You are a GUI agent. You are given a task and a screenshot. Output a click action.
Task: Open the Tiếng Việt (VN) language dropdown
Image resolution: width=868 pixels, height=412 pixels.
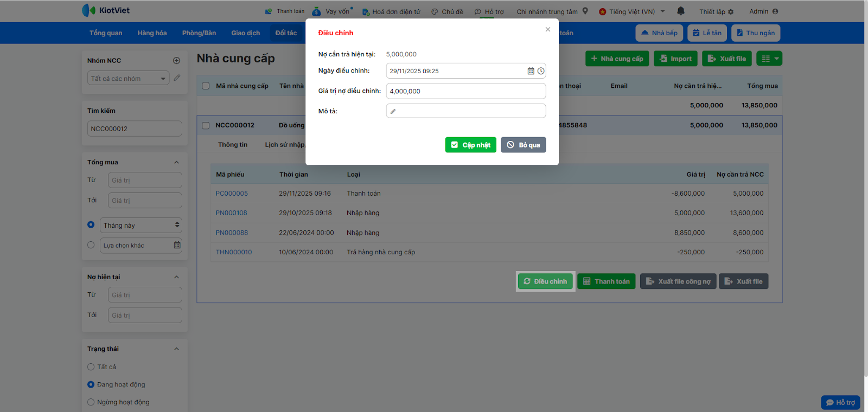[x=632, y=11]
